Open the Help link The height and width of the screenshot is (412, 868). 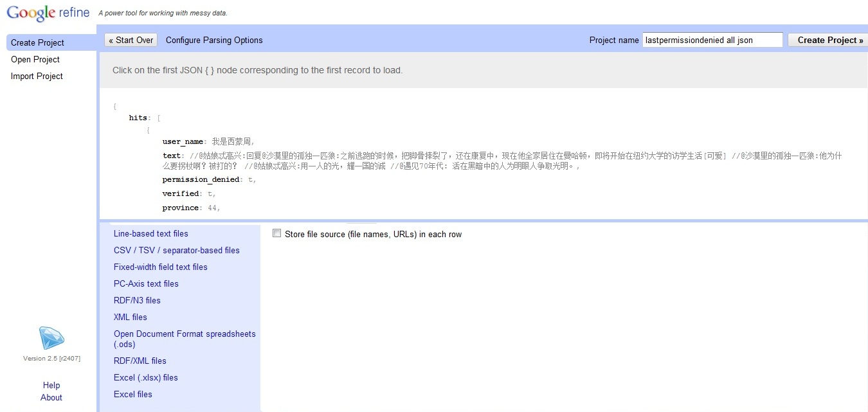[x=51, y=385]
